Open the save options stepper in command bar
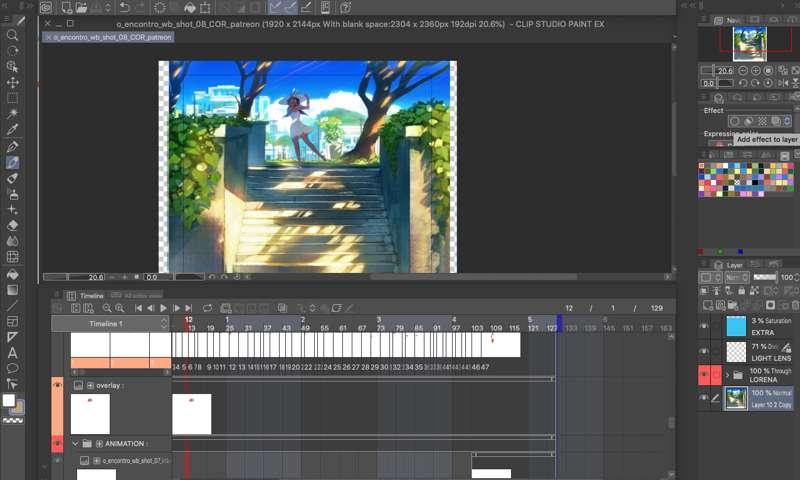800x480 pixels. [x=108, y=7]
